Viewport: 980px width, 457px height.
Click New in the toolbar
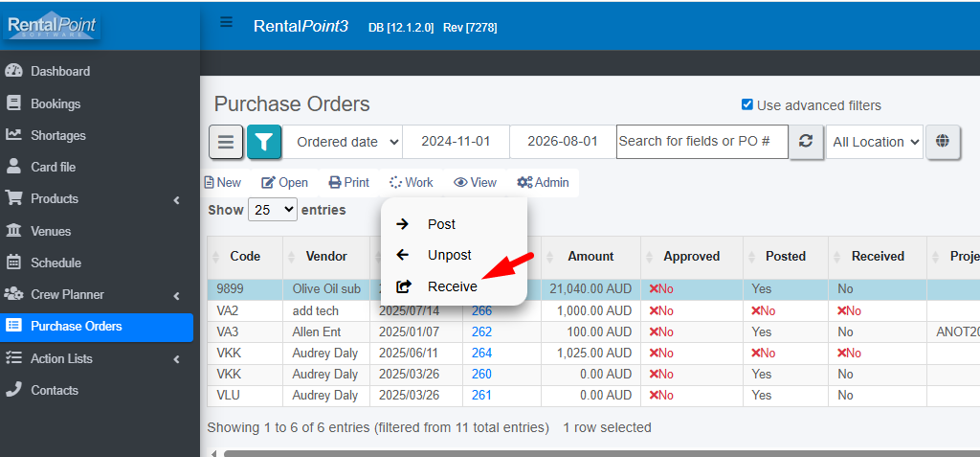(x=222, y=183)
